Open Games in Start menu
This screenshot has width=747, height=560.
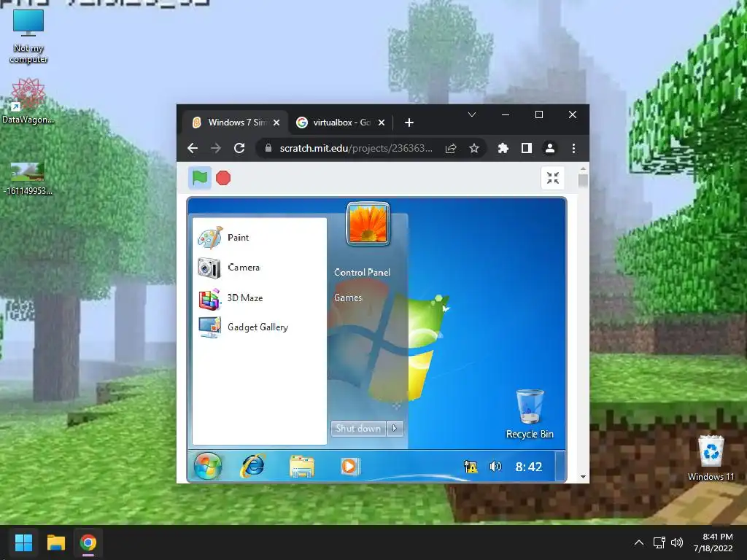click(x=348, y=297)
